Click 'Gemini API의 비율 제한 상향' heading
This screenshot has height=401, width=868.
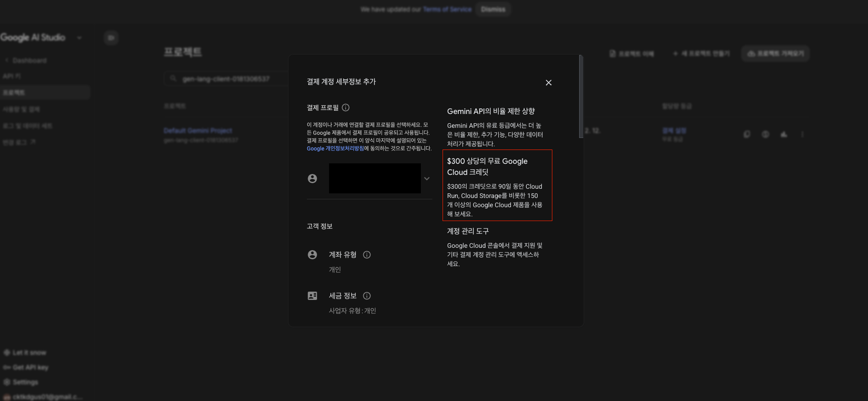(491, 111)
